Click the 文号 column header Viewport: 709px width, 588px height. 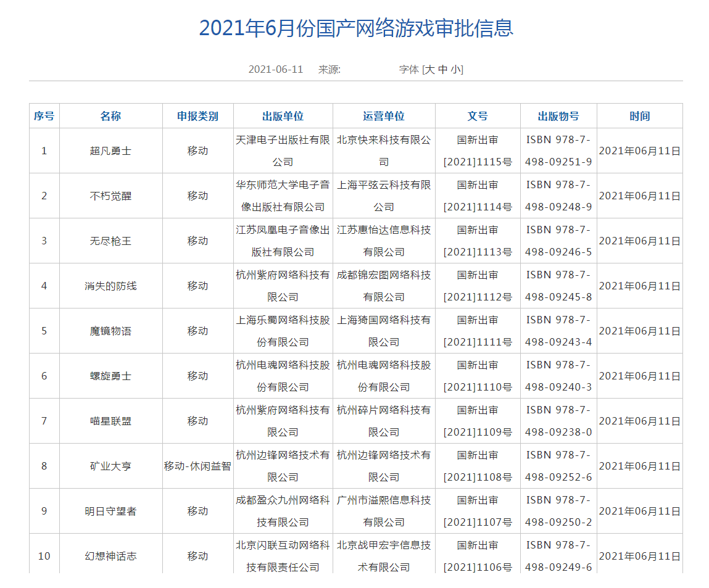click(478, 116)
